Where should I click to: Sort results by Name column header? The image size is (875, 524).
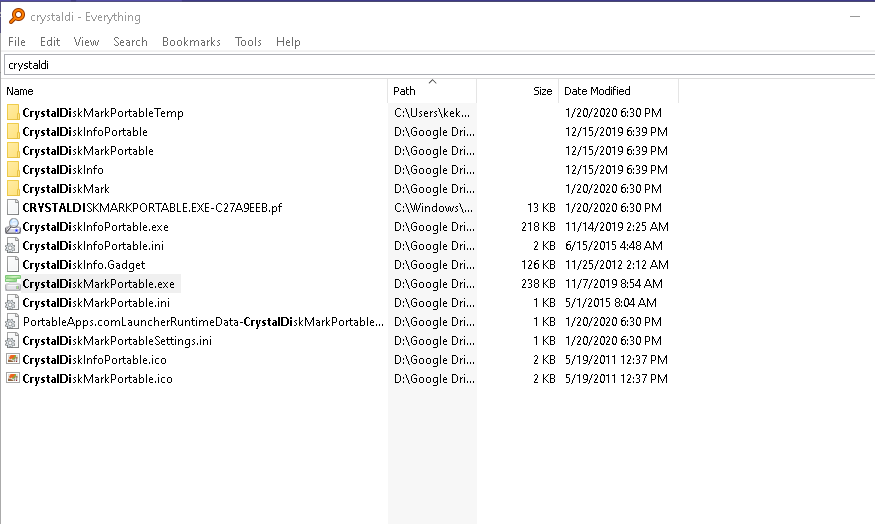coord(194,91)
